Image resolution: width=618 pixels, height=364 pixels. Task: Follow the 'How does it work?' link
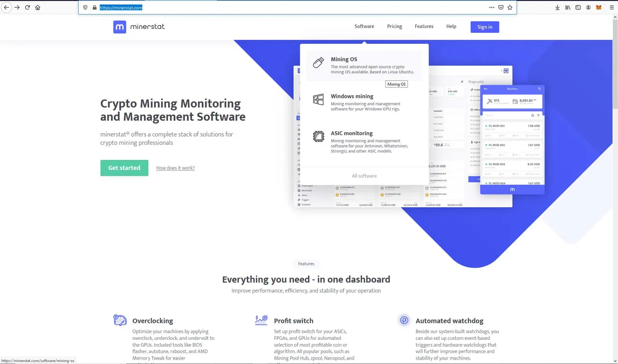175,168
